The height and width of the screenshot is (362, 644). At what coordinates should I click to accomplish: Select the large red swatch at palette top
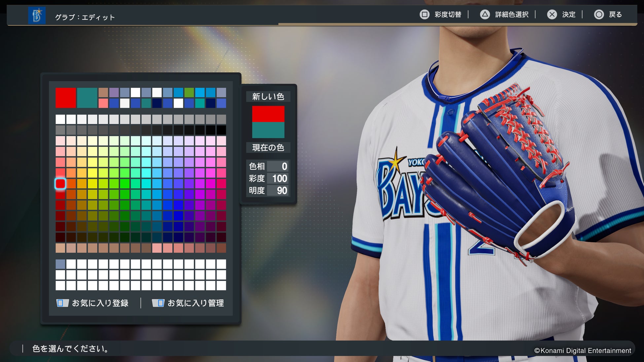(65, 98)
